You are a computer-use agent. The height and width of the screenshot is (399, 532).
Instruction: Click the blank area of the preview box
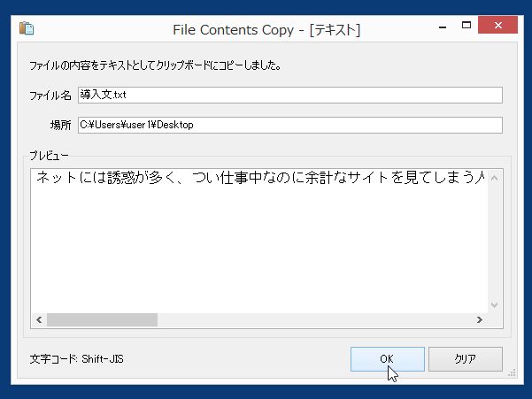pos(259,249)
